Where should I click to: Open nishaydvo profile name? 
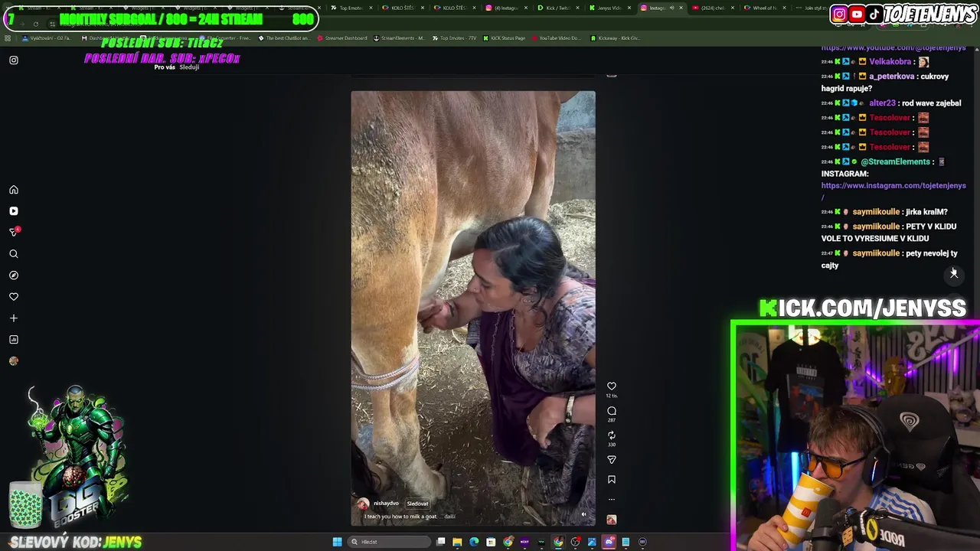(x=386, y=504)
